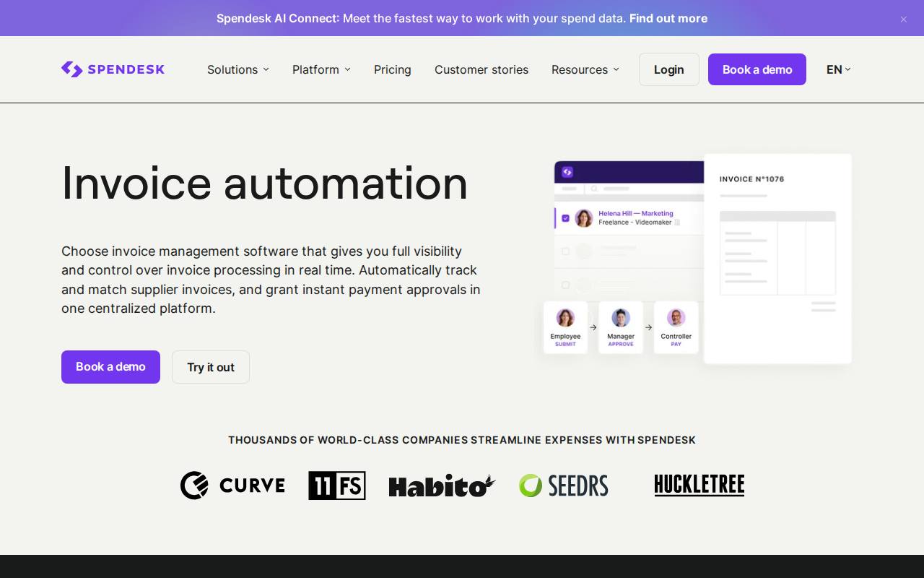Click the Employee Submit avatar card
This screenshot has width=924, height=578.
[x=565, y=327]
